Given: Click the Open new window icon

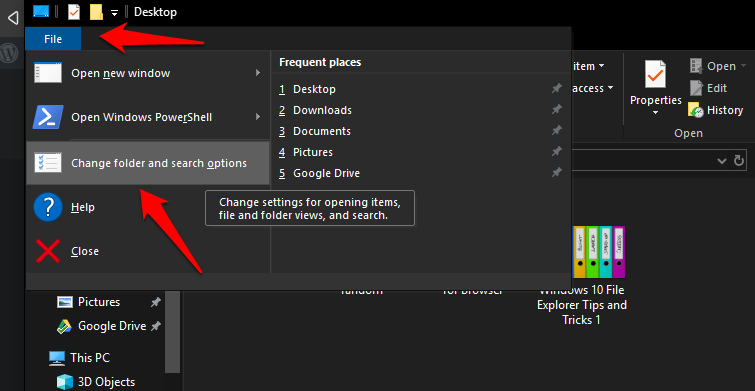Looking at the screenshot, I should coord(48,73).
